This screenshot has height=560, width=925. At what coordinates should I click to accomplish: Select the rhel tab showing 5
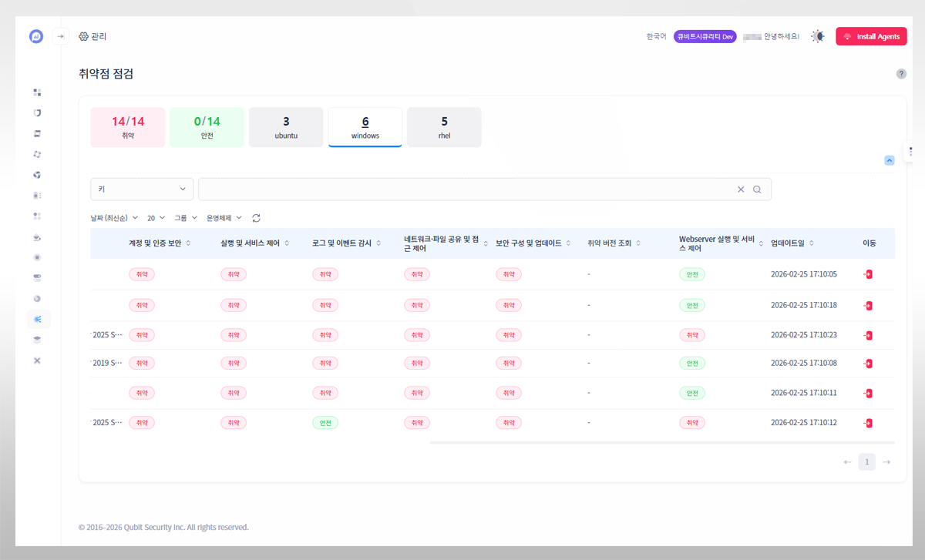tap(444, 127)
